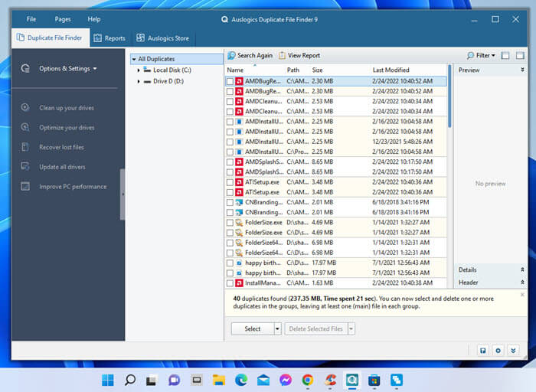Click the sidebar collapse handle

[x=123, y=194]
